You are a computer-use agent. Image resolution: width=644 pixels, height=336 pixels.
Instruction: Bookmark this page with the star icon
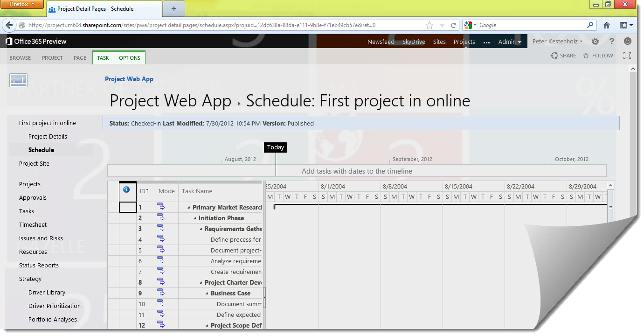429,25
